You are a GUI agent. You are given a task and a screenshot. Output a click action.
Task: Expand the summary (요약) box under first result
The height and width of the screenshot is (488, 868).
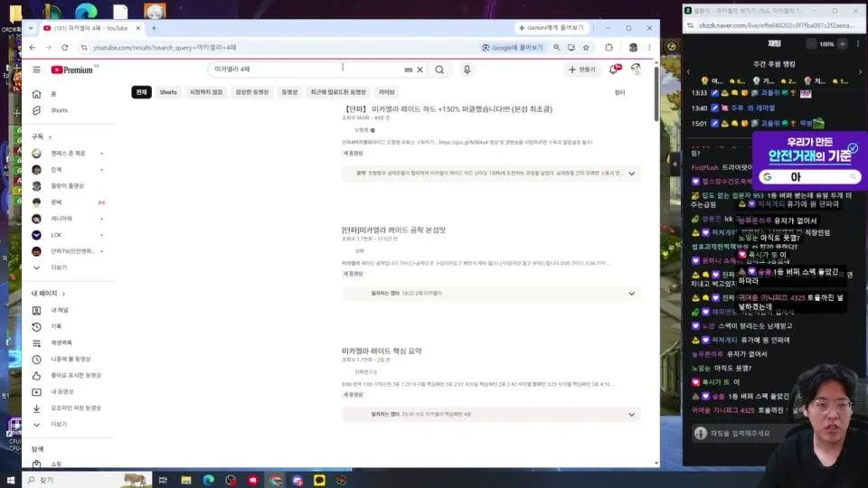tap(632, 174)
